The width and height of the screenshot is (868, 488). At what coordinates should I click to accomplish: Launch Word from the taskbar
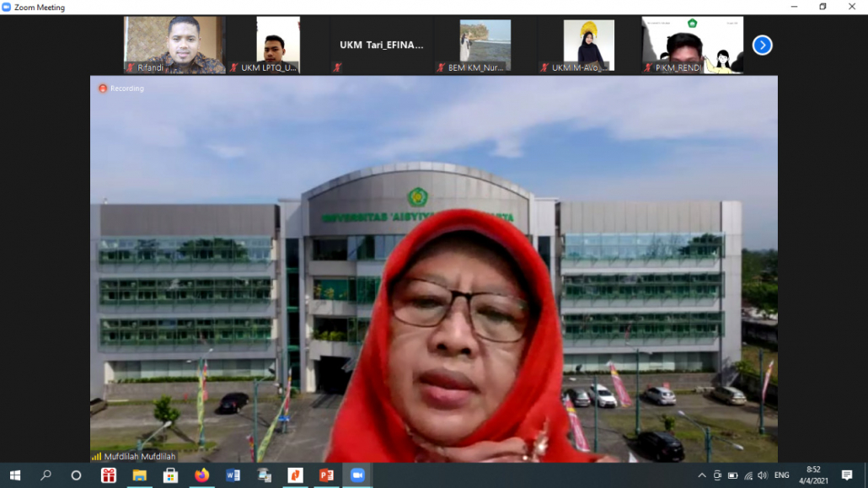pos(233,475)
